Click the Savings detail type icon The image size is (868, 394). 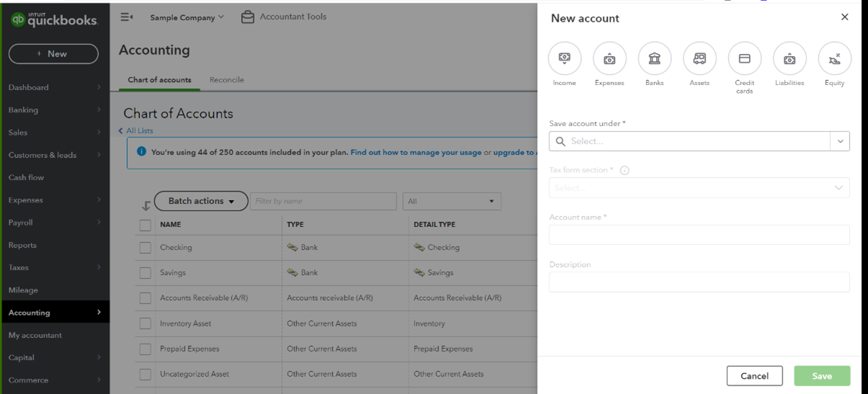(420, 272)
